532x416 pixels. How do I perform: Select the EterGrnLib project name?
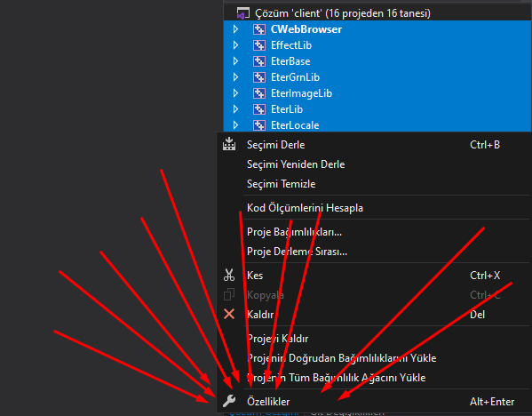pyautogui.click(x=295, y=77)
